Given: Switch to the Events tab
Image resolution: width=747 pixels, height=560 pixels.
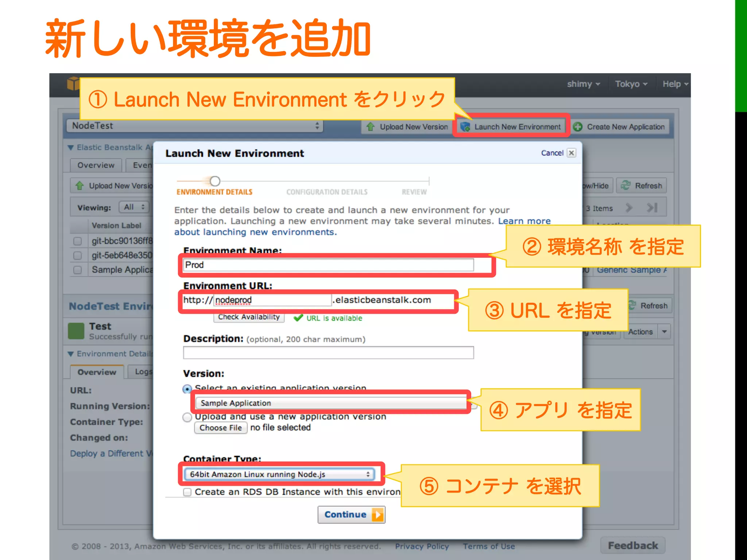Looking at the screenshot, I should tap(140, 165).
